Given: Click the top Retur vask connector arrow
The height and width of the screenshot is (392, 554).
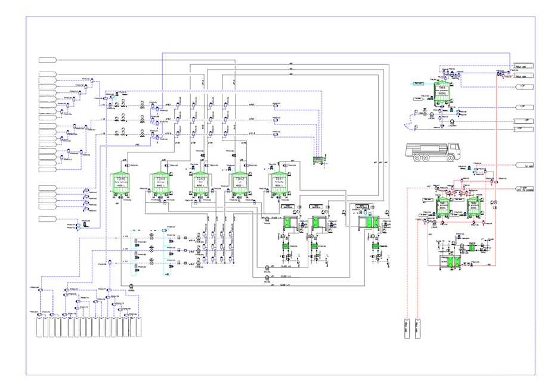Looking at the screenshot, I should tap(524, 66).
